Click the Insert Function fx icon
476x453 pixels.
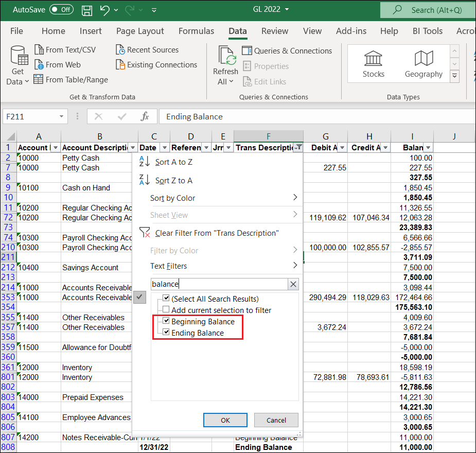point(145,116)
